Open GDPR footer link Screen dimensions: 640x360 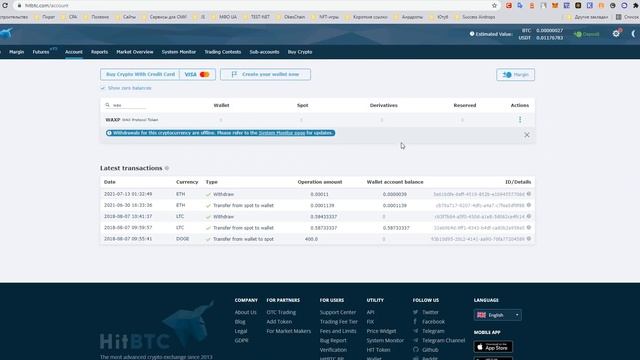point(241,340)
